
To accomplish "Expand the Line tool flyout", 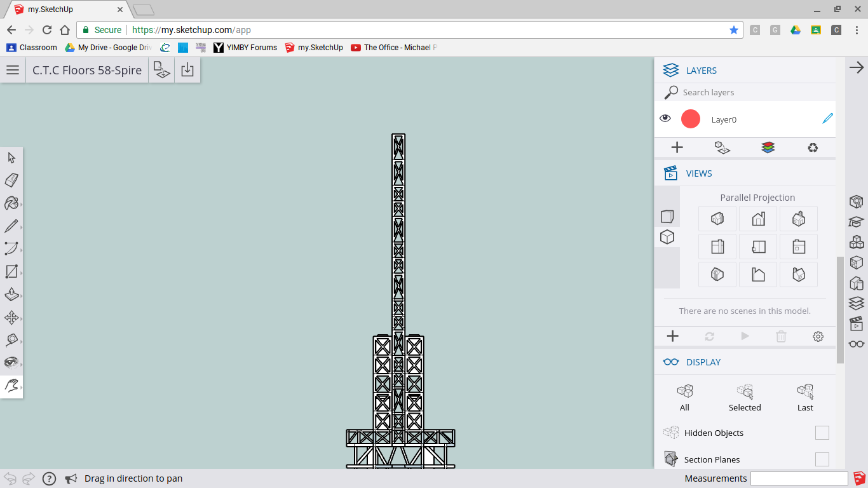I will pyautogui.click(x=21, y=227).
